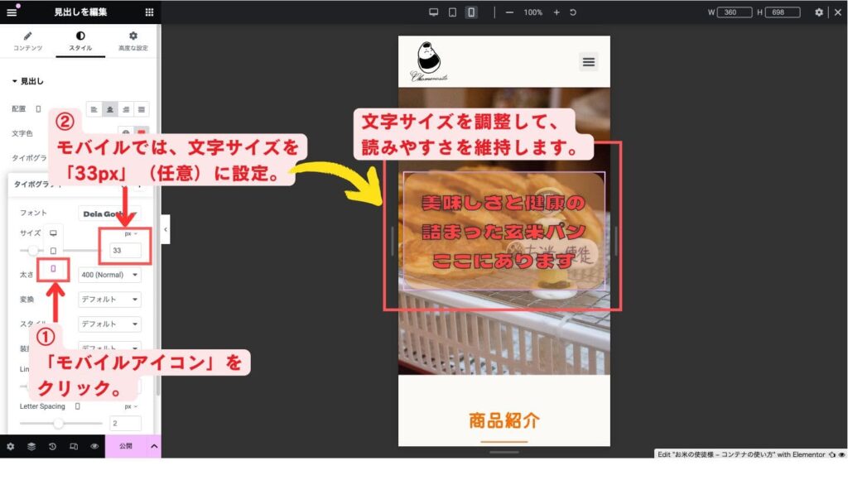The width and height of the screenshot is (848, 504).
Task: Open the Elementor hamburger menu in the panel header
Action: 12,12
